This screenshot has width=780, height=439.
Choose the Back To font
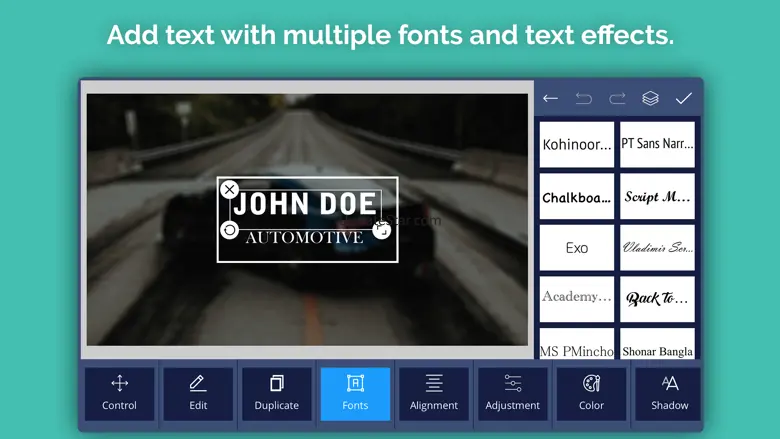pos(657,299)
